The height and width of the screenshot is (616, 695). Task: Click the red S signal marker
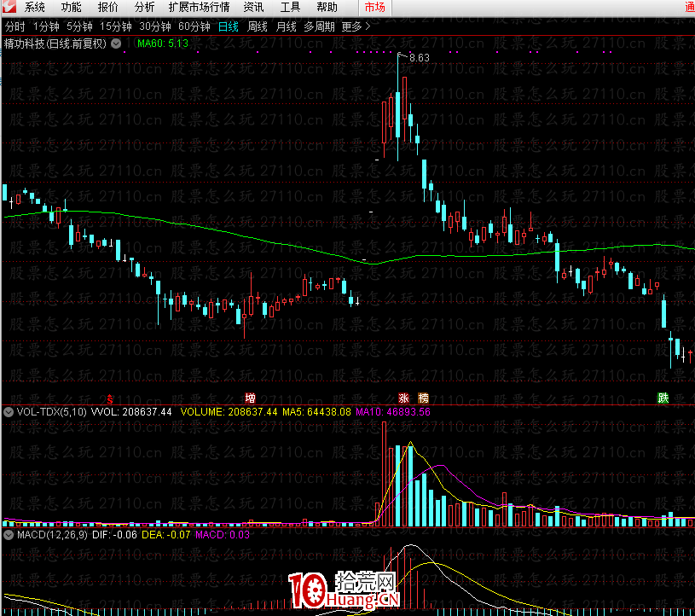pyautogui.click(x=109, y=398)
